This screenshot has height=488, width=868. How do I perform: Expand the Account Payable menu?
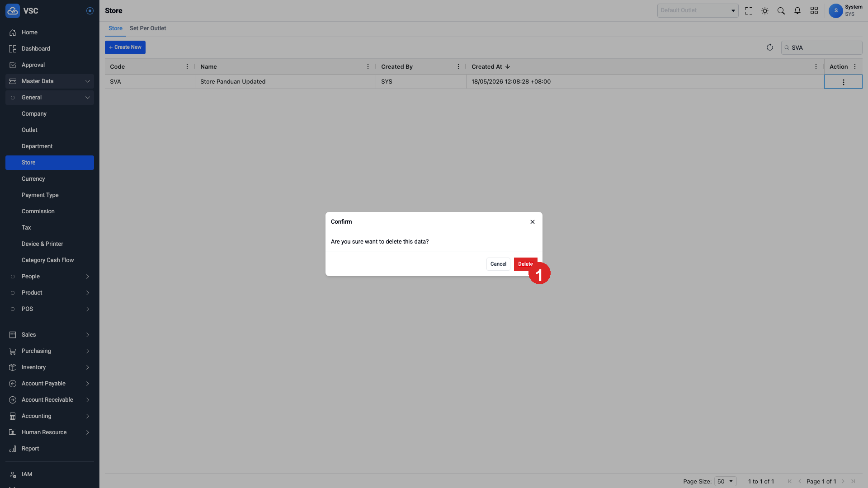tap(50, 384)
